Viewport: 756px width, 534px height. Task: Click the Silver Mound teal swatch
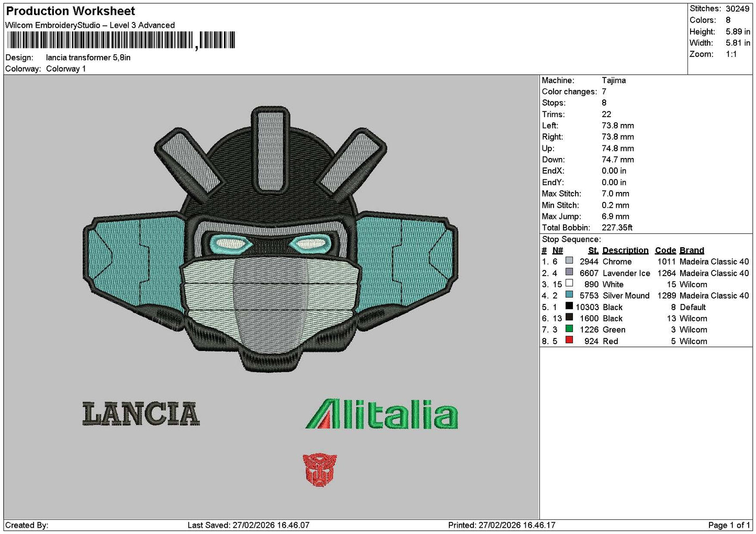[x=569, y=294]
